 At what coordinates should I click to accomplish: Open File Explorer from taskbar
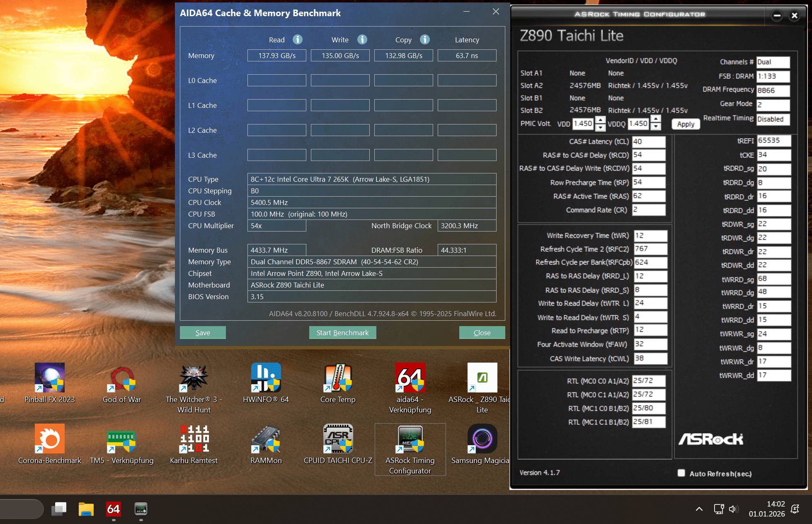pyautogui.click(x=86, y=509)
